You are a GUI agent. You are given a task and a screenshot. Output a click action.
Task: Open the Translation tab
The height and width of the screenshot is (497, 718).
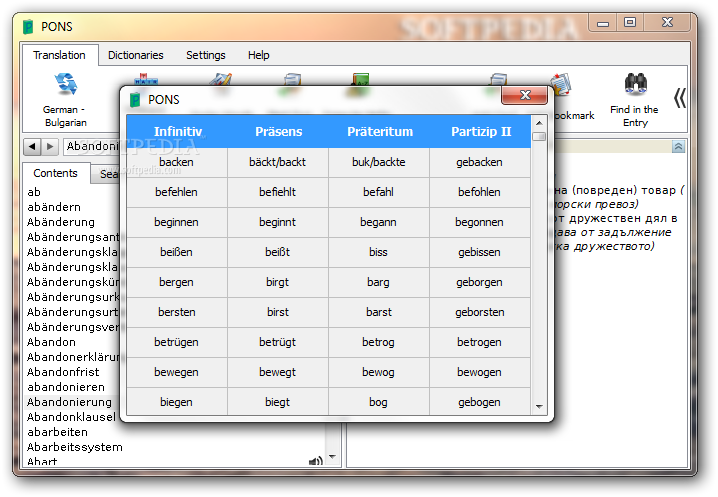60,55
